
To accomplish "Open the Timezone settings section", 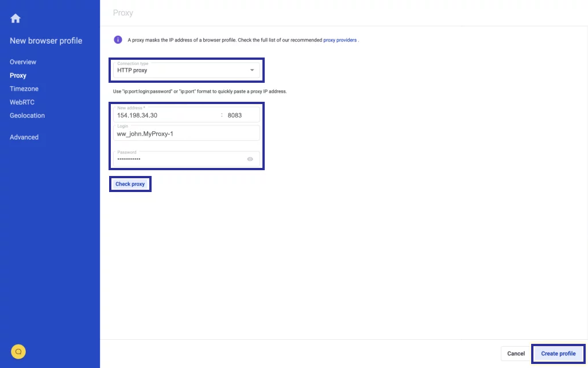I will (x=24, y=89).
